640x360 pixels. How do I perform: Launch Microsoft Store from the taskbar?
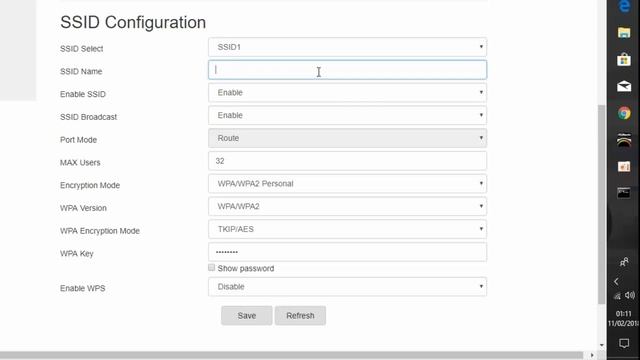click(624, 60)
